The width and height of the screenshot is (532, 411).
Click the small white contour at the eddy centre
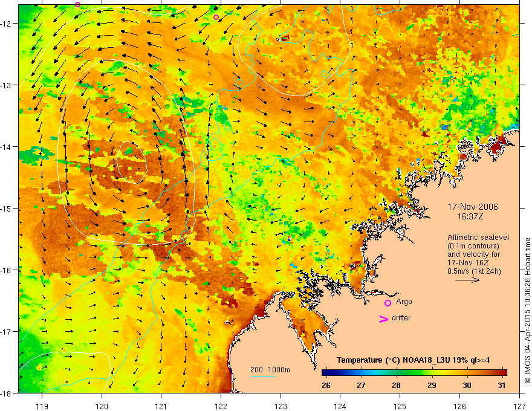[132, 163]
